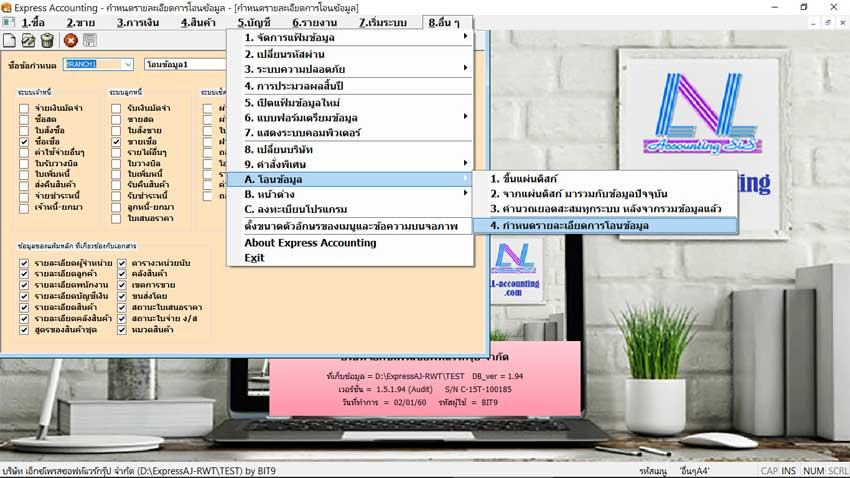Check the ใบเสนอราคา checkbox
Screen dimensions: 850x478
116,218
